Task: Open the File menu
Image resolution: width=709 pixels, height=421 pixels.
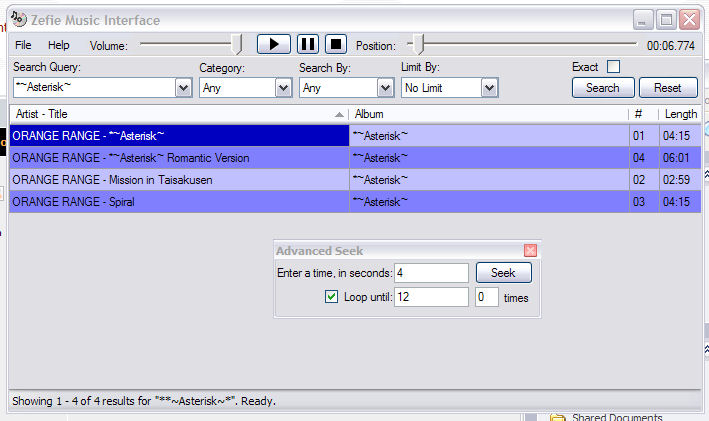Action: coord(23,45)
